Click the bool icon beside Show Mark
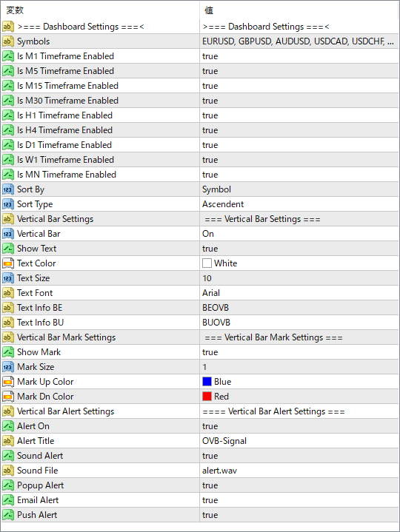Viewport: 400px width, 532px height. pyautogui.click(x=8, y=352)
